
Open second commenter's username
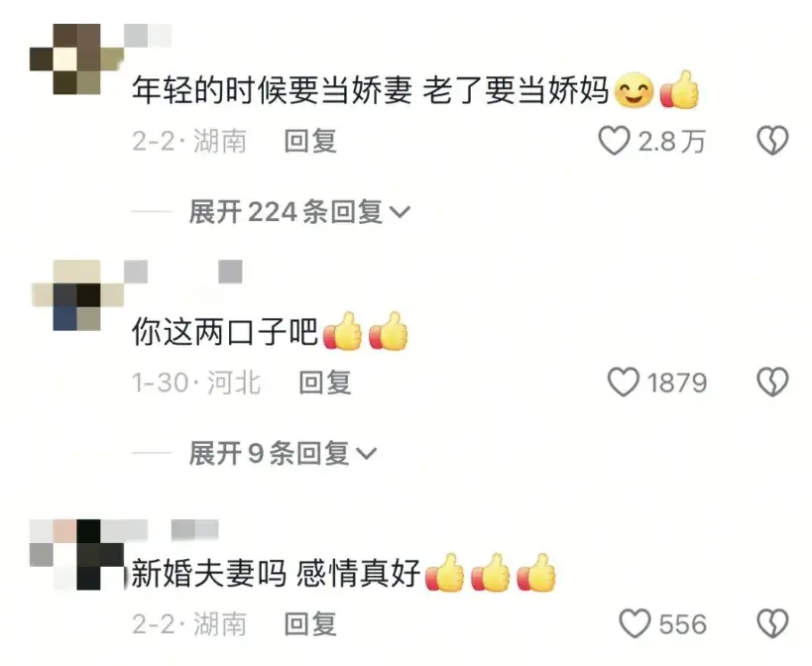pyautogui.click(x=183, y=272)
